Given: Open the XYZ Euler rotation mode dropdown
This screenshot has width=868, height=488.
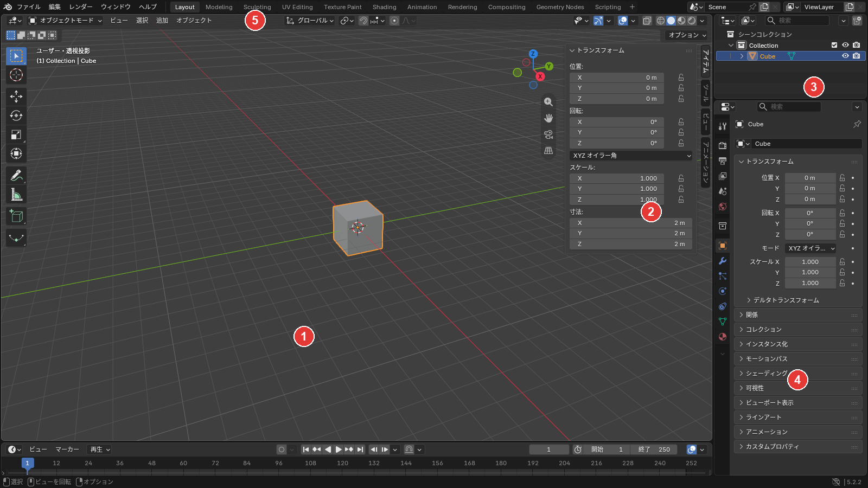Looking at the screenshot, I should point(631,156).
